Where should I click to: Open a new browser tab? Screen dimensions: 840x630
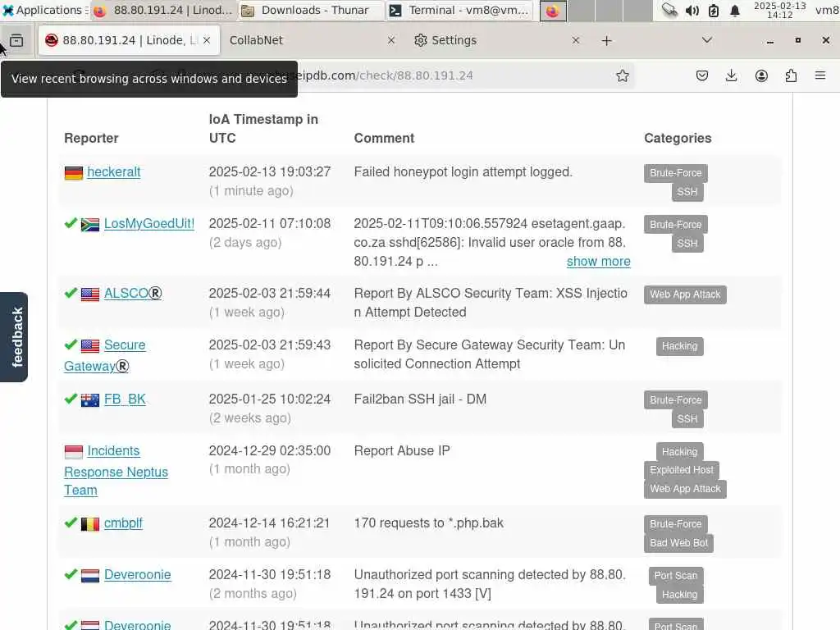(x=606, y=41)
